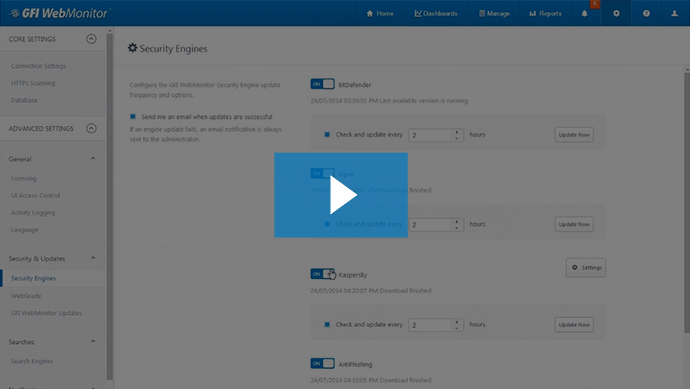Open Search Engines settings
Viewport: 690px width, 389px height.
pos(32,361)
